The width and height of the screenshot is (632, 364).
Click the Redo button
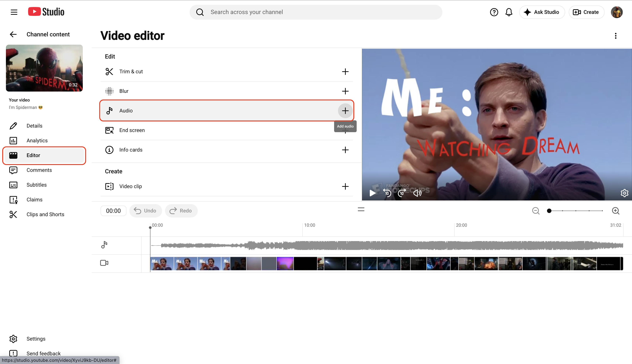tap(181, 211)
